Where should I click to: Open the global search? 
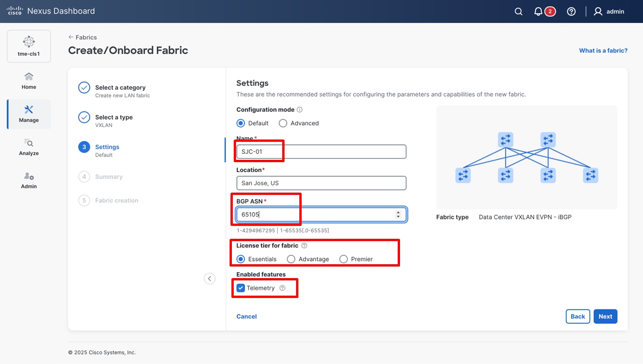[518, 11]
